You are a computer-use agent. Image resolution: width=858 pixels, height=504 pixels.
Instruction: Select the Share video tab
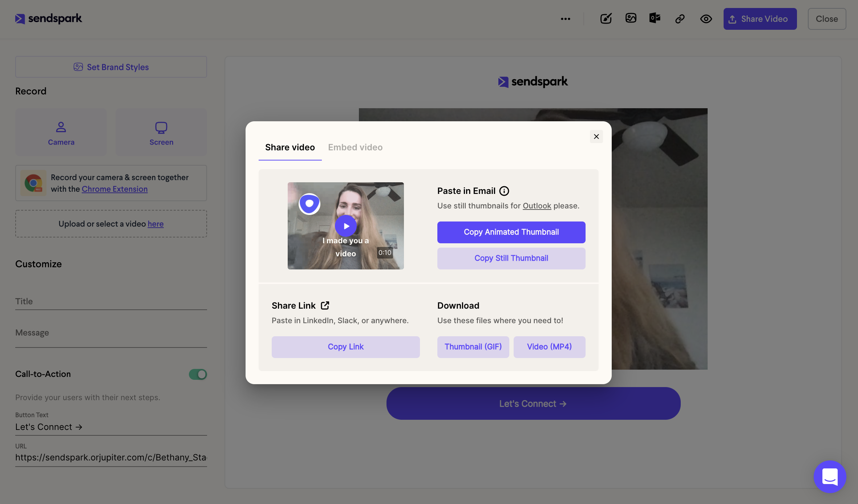click(290, 147)
